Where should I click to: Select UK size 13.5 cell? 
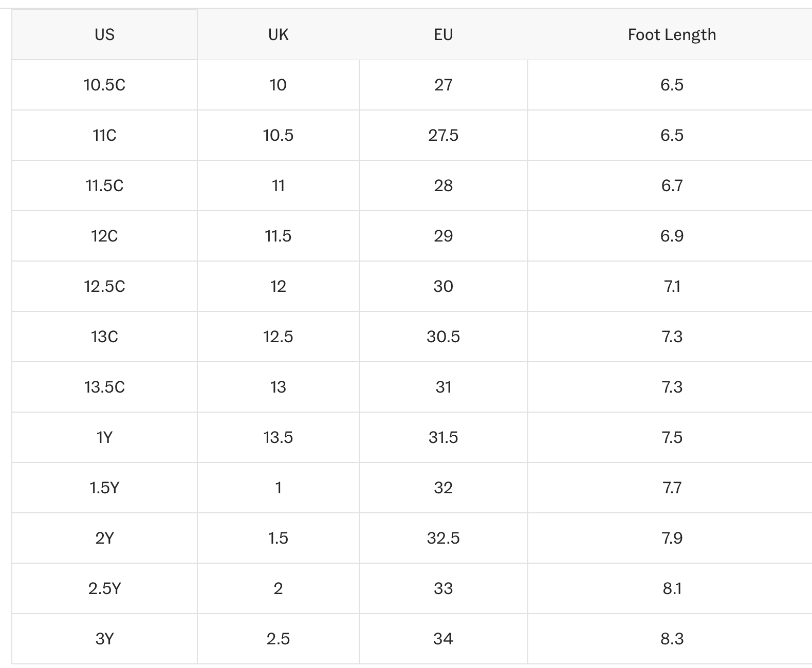(278, 437)
